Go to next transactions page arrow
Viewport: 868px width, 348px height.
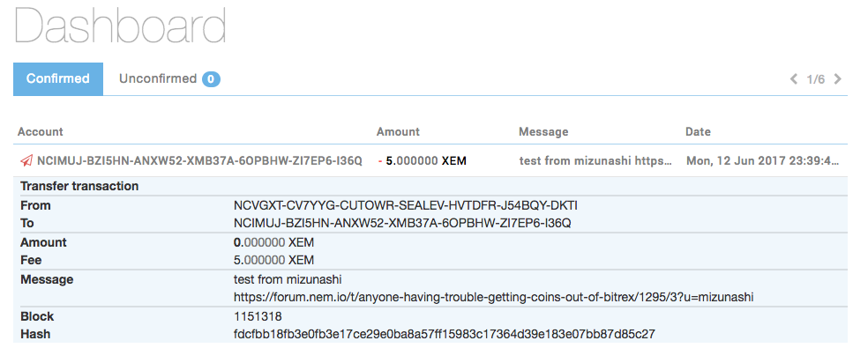[837, 79]
